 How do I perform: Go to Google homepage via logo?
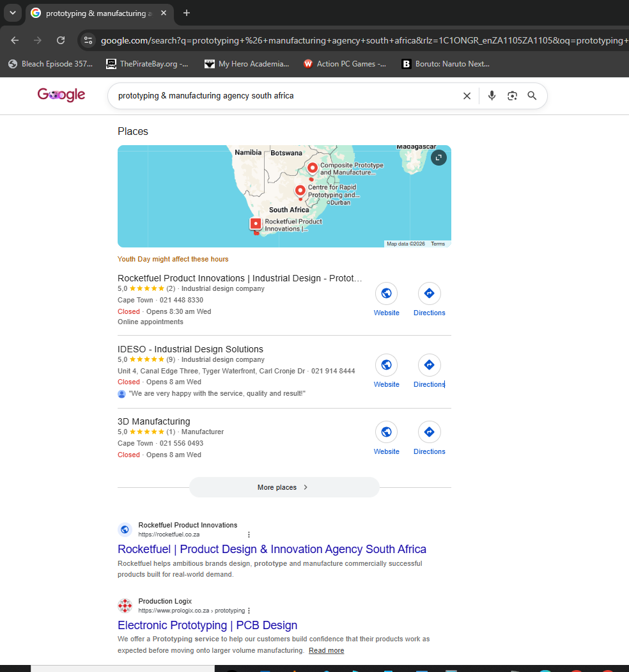pos(61,95)
